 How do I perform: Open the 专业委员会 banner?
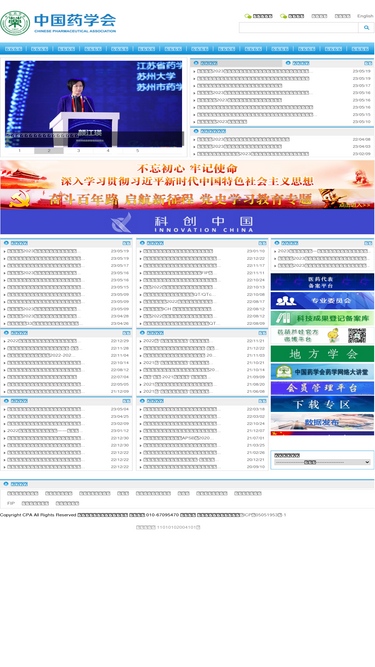(322, 300)
